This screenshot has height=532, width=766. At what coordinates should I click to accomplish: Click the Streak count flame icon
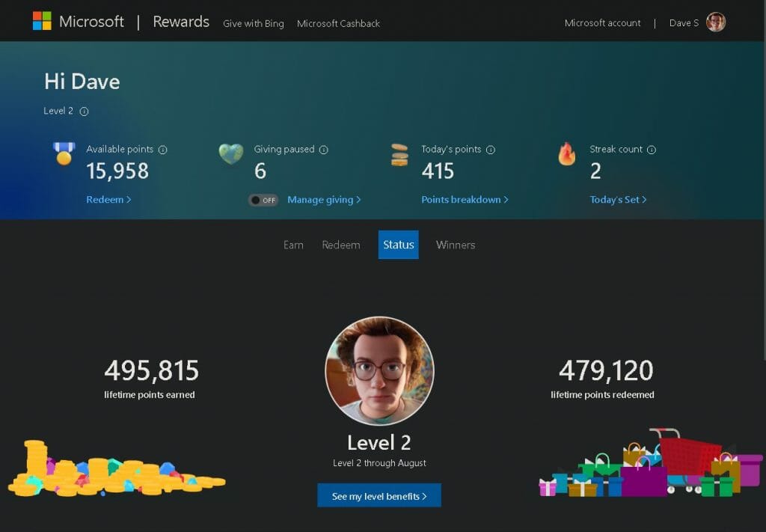click(x=567, y=154)
